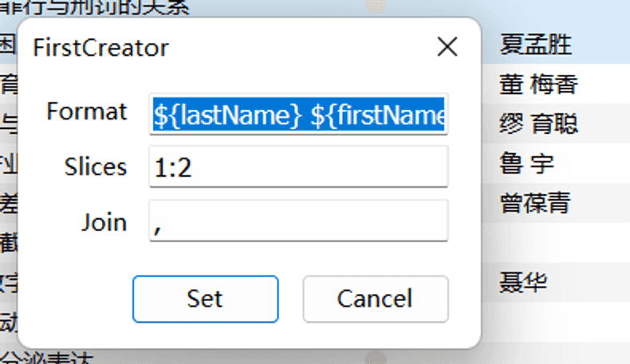Viewport: 630px width, 364px height.
Task: Click the 缪 育聪 creator cell
Action: click(x=538, y=124)
